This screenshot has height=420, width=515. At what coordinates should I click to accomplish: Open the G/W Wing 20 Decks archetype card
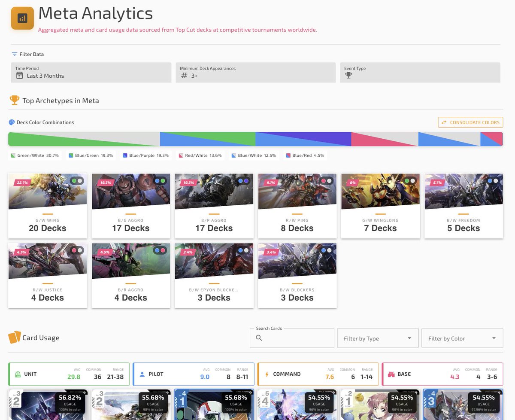[48, 206]
